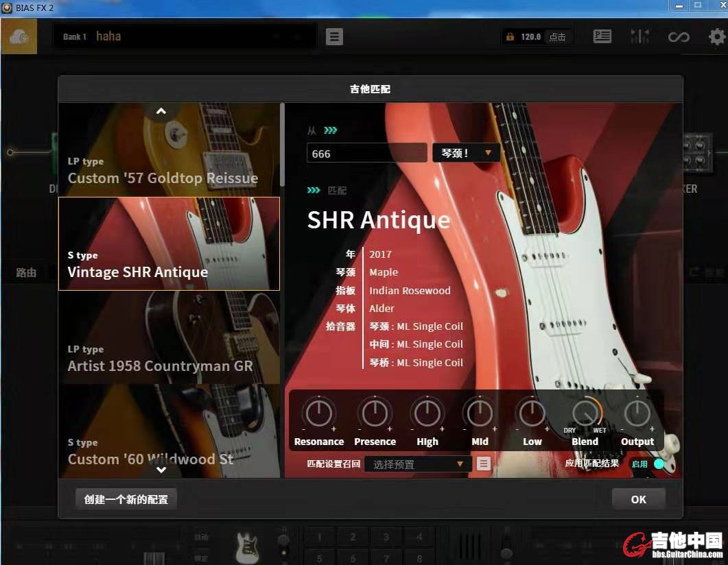Expand the neck pickup dropdown
Viewport: 728px width, 565px height.
[x=466, y=153]
